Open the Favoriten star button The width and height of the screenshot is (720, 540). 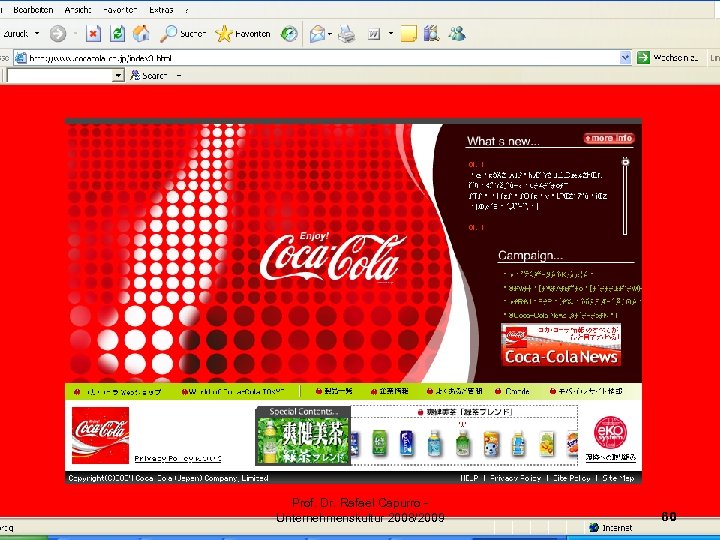[243, 34]
